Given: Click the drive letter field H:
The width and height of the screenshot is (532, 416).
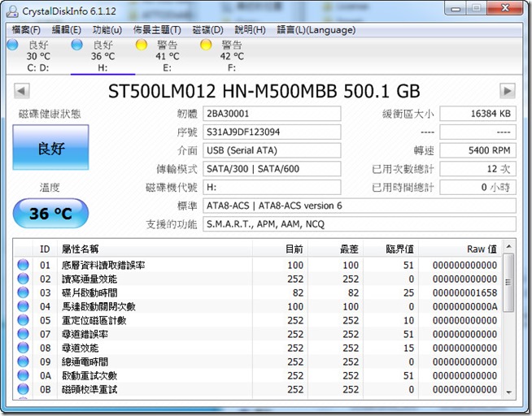Looking at the screenshot, I should coord(272,188).
